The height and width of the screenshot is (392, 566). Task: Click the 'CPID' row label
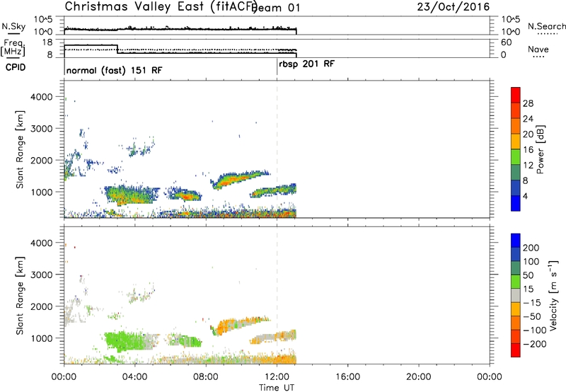[x=16, y=67]
